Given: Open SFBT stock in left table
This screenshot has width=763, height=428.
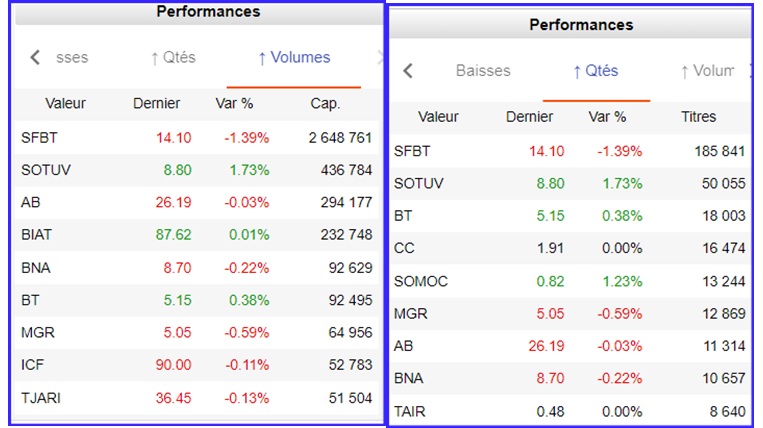Looking at the screenshot, I should pyautogui.click(x=39, y=137).
